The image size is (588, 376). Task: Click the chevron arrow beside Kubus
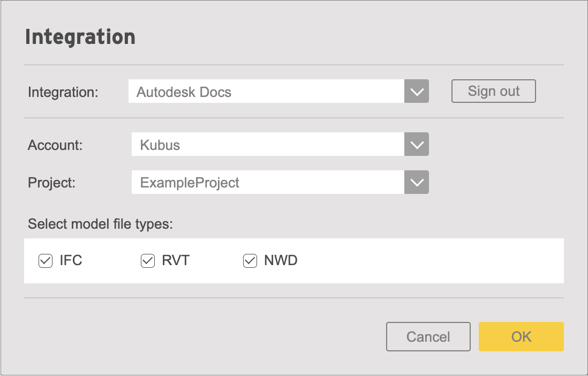pos(417,144)
